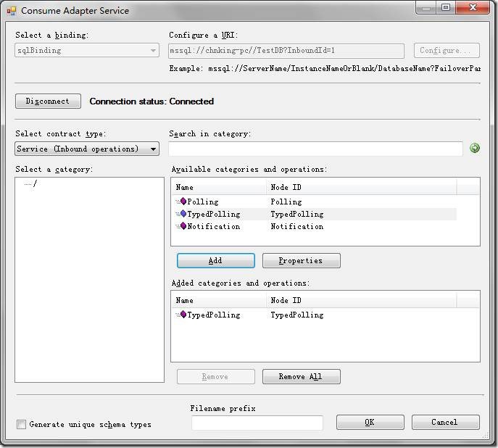Click Name column header in added operations
The image size is (498, 448).
point(219,300)
